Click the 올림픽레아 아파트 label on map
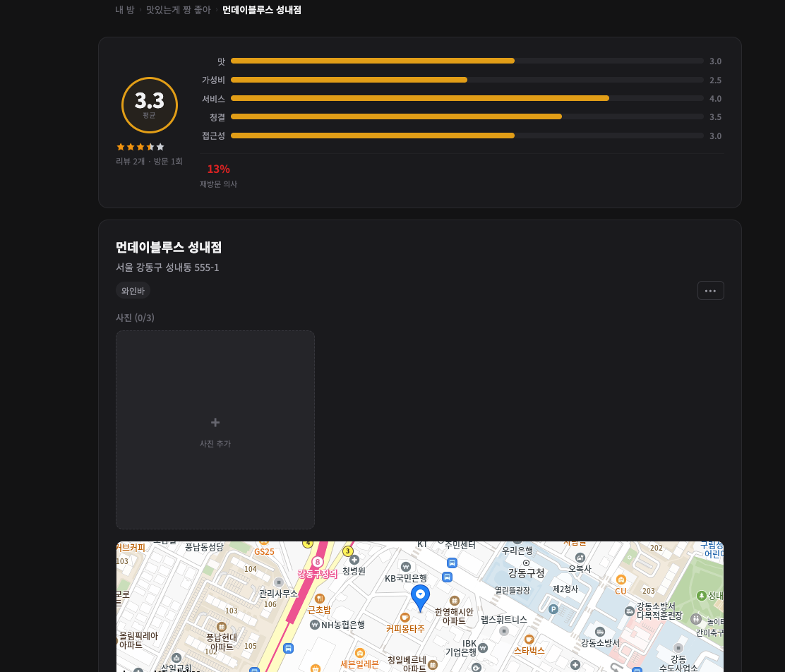The width and height of the screenshot is (785, 672). tap(138, 640)
